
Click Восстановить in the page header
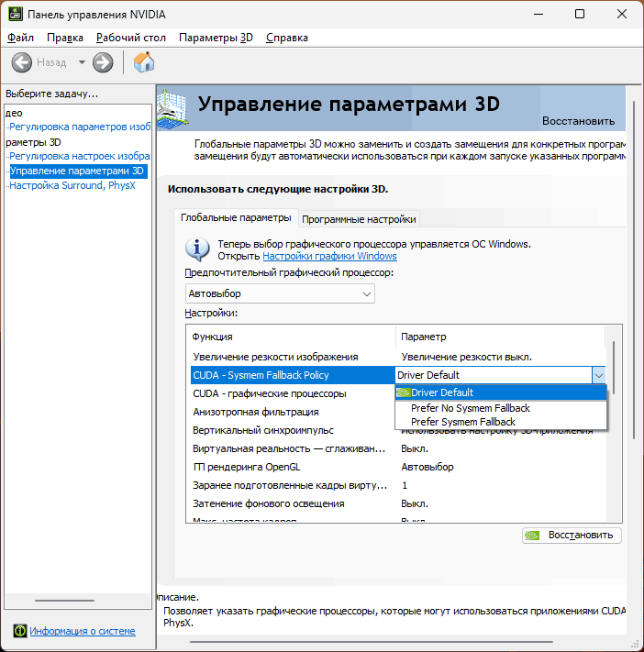pyautogui.click(x=578, y=121)
